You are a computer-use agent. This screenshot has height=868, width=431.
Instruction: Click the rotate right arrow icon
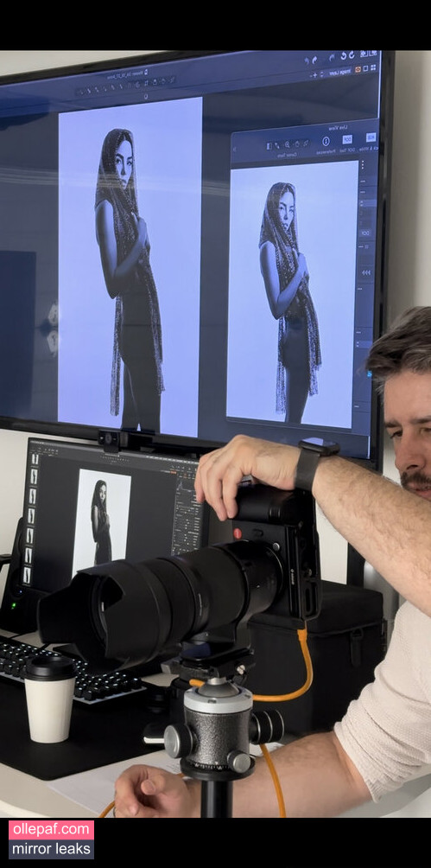pyautogui.click(x=344, y=56)
